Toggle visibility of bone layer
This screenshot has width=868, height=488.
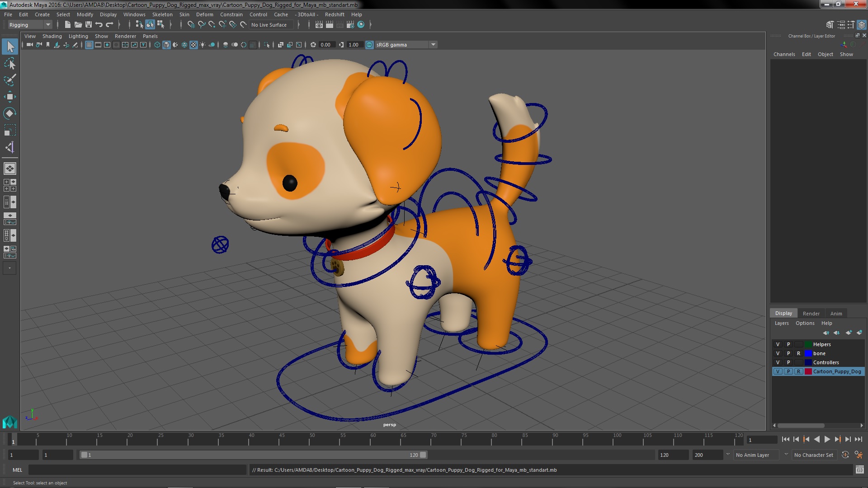point(778,353)
